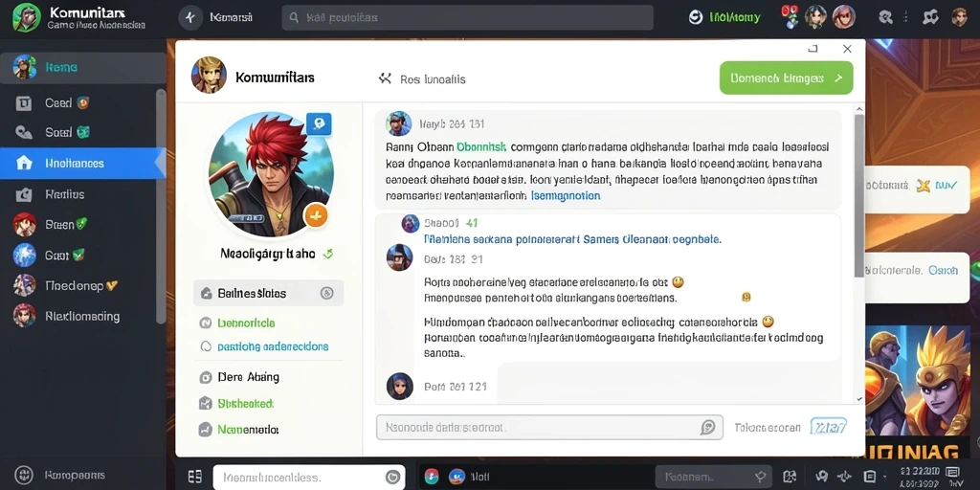980x490 pixels.
Task: Click the blue Isemgnotion link in message
Action: pos(565,195)
